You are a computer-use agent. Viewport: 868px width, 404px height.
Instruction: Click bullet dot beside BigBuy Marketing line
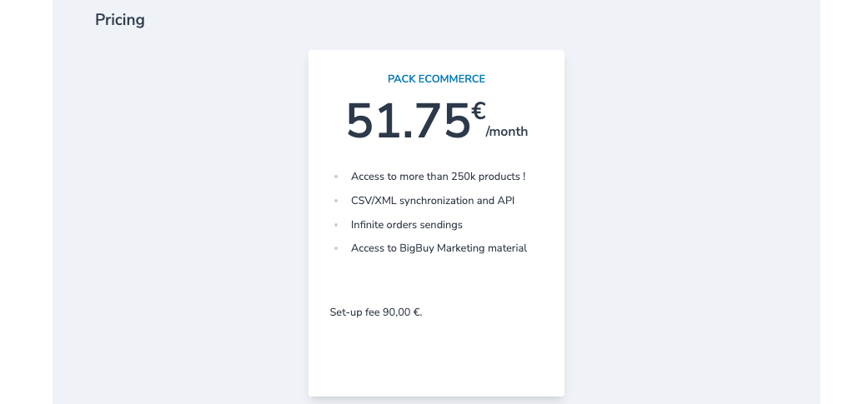(336, 249)
